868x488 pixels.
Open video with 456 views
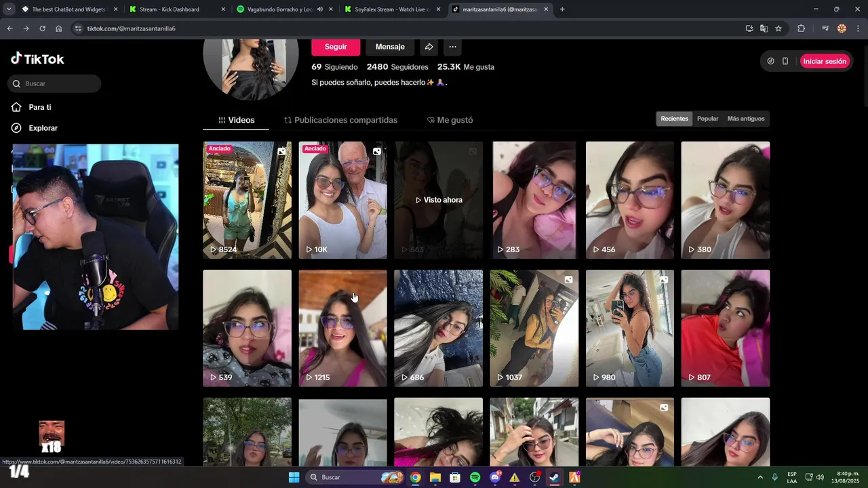coord(630,200)
